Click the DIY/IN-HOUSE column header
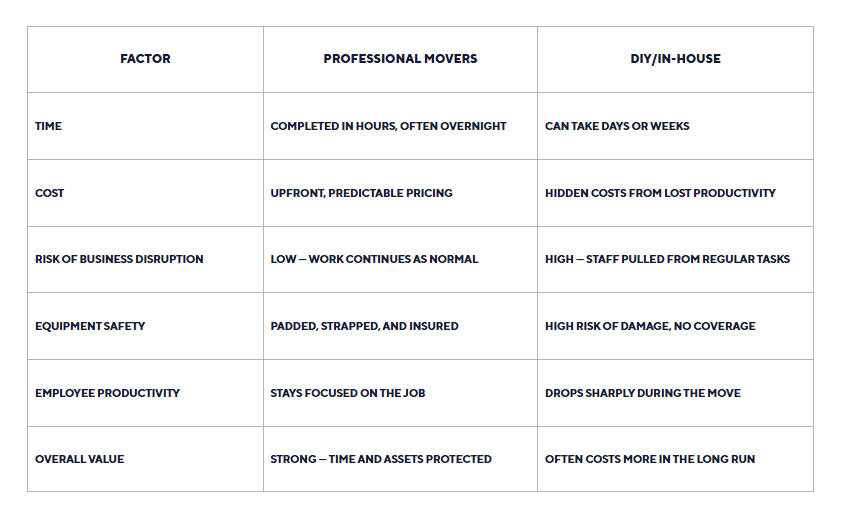This screenshot has height=511, width=866. click(x=675, y=59)
